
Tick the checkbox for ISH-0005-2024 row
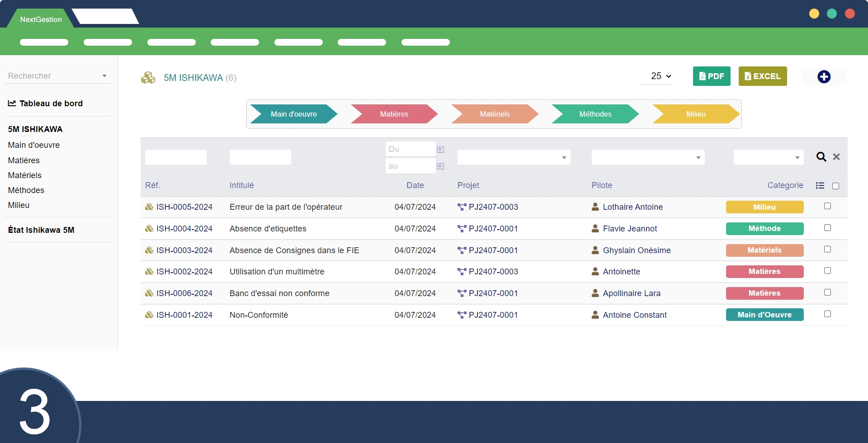[827, 206]
